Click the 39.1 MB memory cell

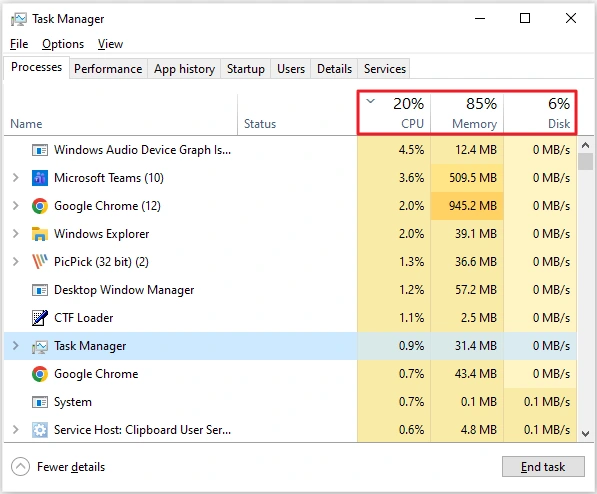click(467, 234)
